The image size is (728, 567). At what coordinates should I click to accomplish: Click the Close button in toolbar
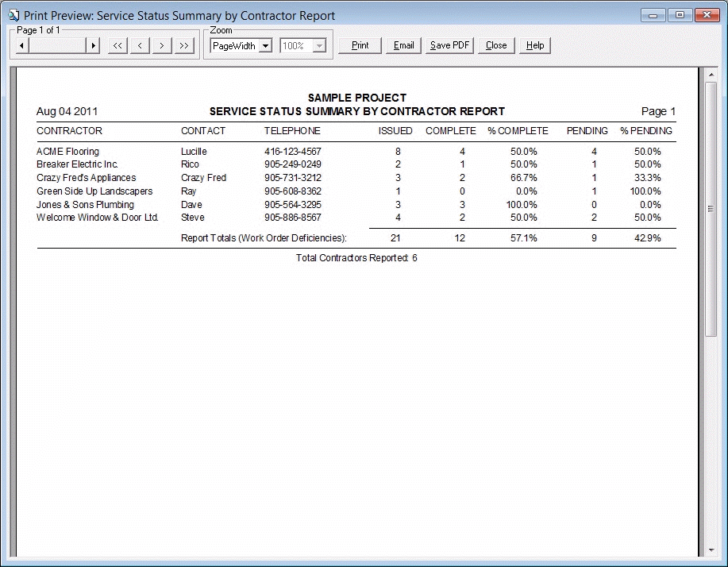[x=496, y=45]
